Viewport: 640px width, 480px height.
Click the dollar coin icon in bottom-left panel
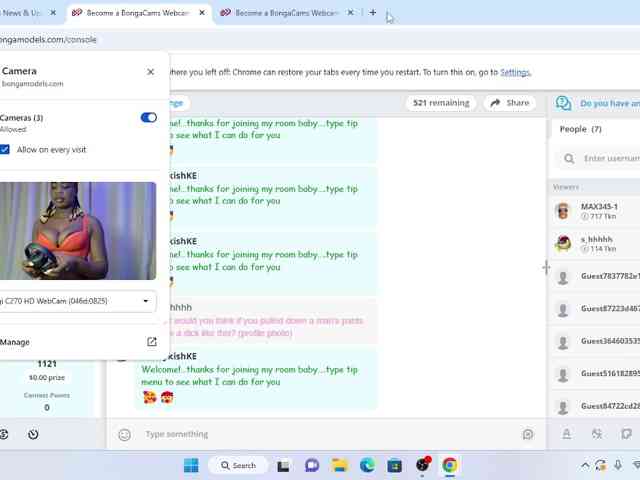tap(4, 434)
